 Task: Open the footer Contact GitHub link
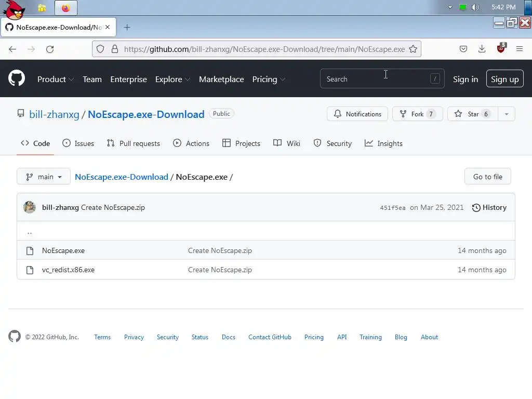270,337
